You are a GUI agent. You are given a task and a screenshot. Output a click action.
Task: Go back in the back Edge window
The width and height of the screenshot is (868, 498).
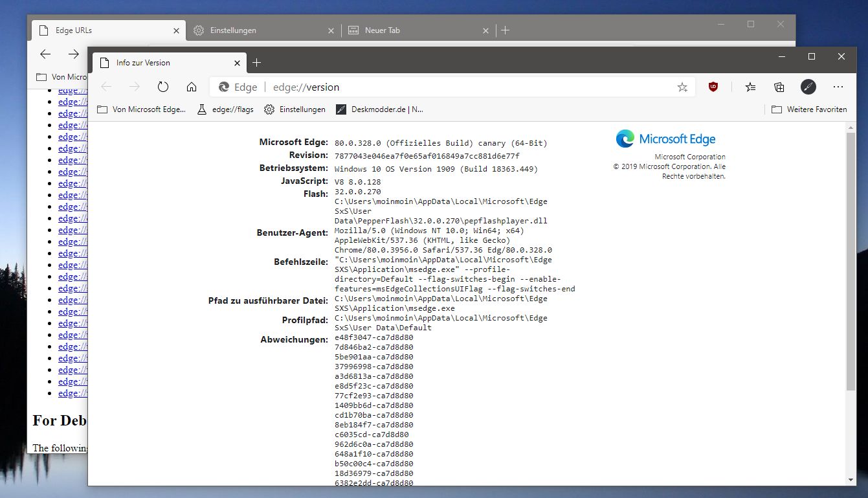pyautogui.click(x=45, y=54)
